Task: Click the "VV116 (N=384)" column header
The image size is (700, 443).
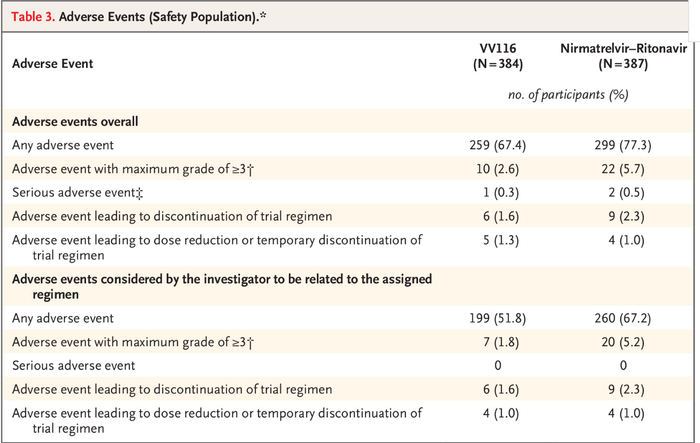Action: pyautogui.click(x=497, y=55)
